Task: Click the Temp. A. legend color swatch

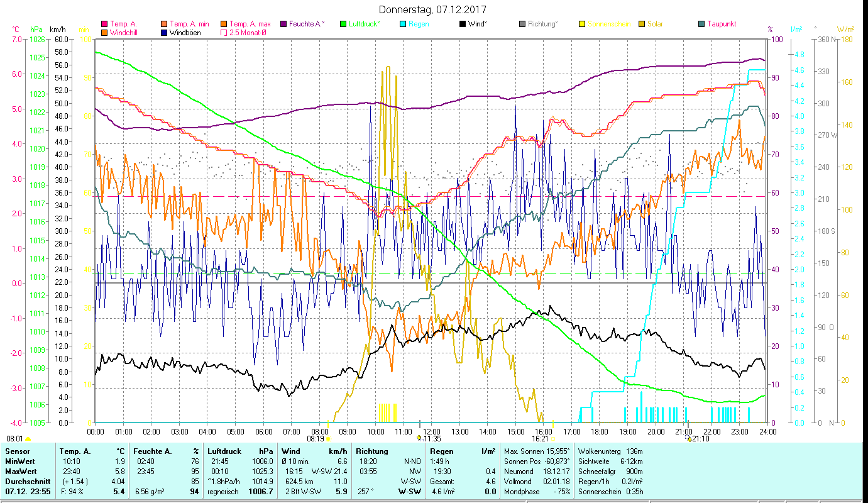Action: (104, 24)
